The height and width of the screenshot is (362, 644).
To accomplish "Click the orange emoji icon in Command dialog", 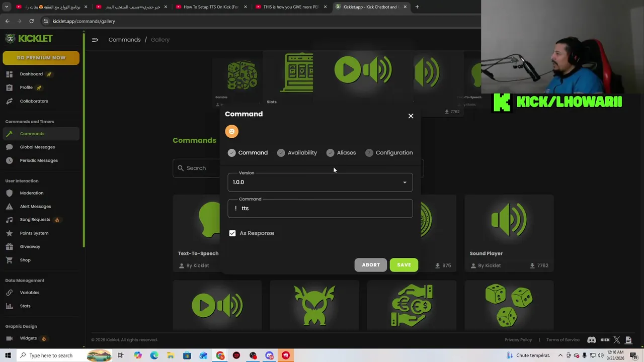I will [x=231, y=131].
